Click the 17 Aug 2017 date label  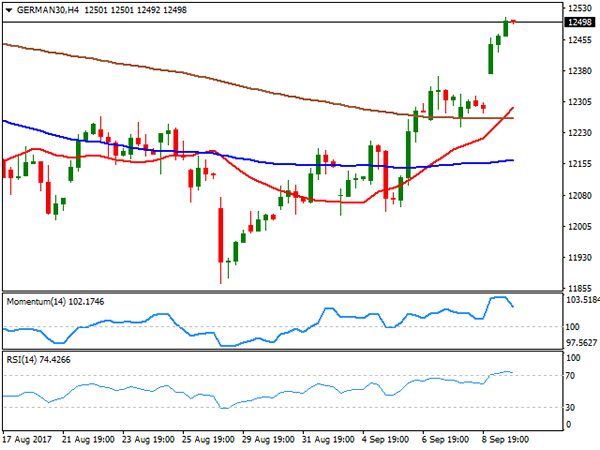[27, 439]
